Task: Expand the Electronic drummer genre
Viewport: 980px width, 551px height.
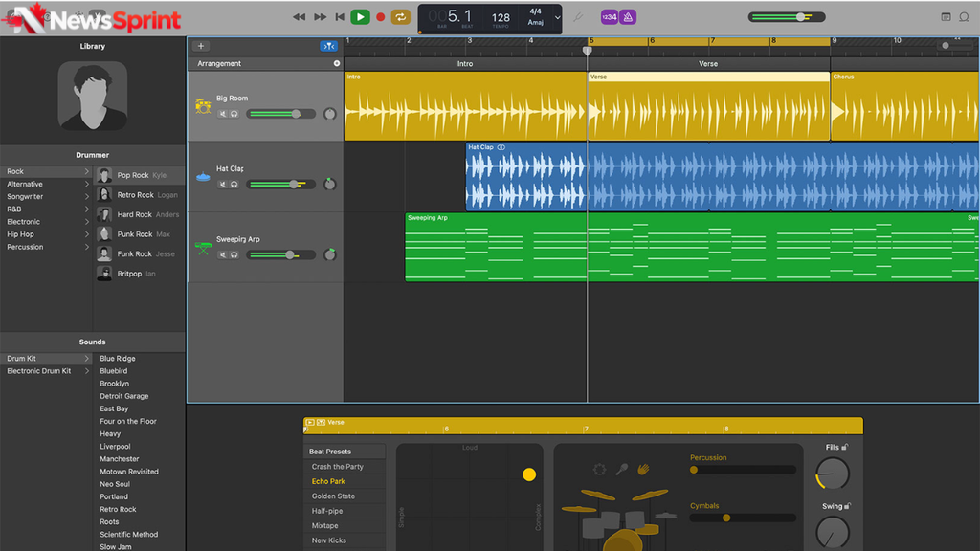Action: [86, 222]
